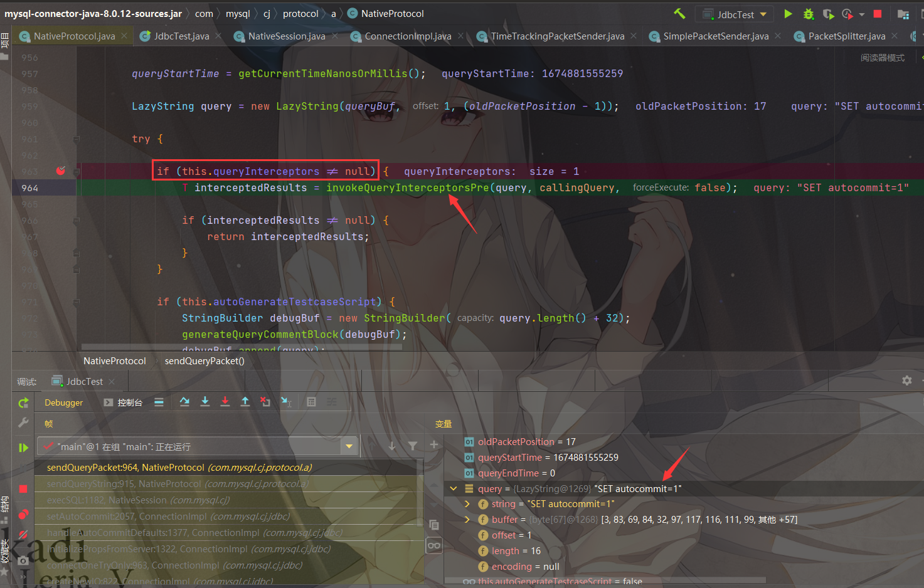Stop debugging via sidebar red square
Screen dimensions: 924x588
23,488
